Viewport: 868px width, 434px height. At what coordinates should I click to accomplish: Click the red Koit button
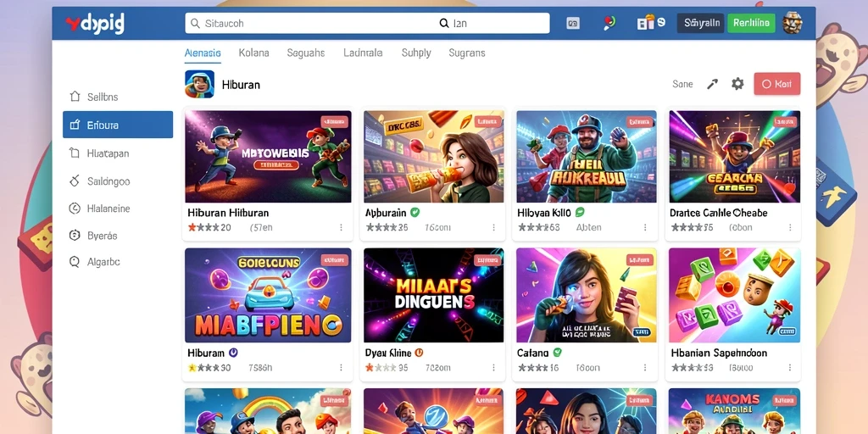776,84
